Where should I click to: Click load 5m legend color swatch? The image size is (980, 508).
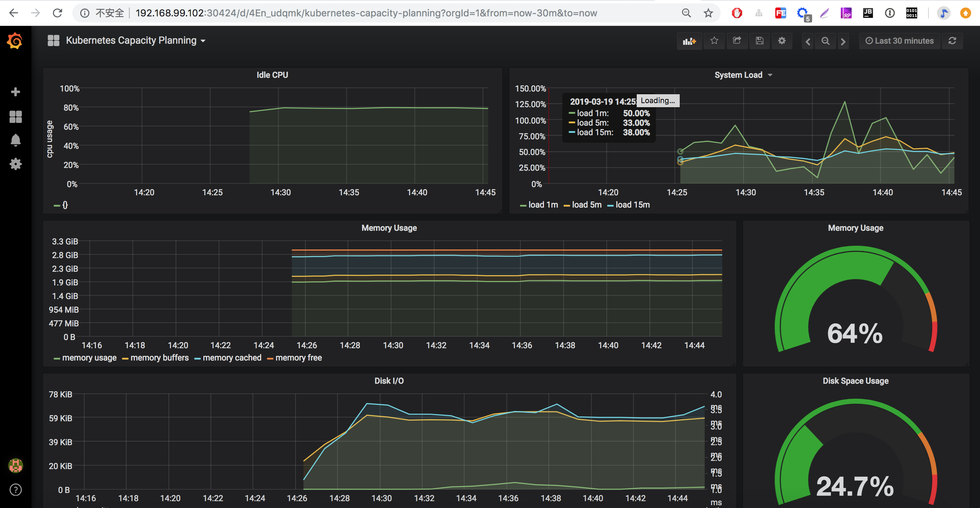566,206
